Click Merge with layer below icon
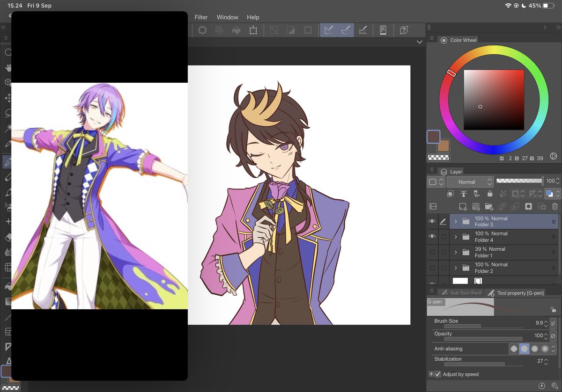This screenshot has height=392, width=562. click(515, 206)
